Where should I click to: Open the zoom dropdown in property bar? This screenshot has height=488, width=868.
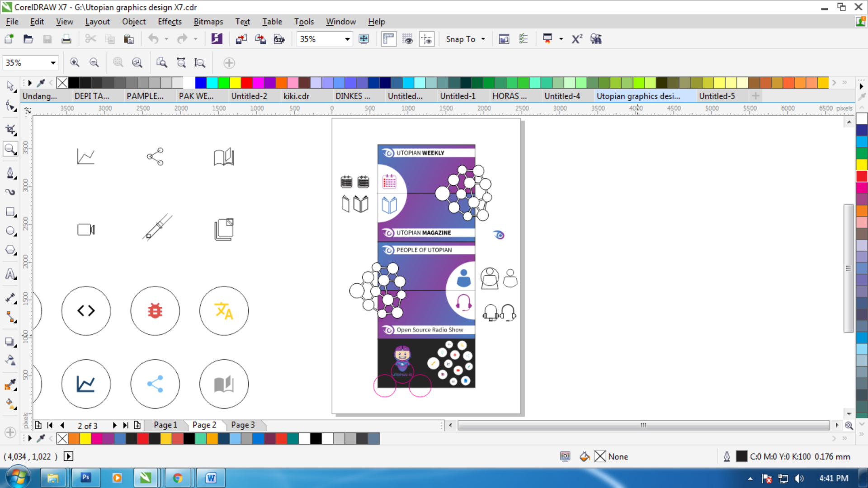coord(53,63)
